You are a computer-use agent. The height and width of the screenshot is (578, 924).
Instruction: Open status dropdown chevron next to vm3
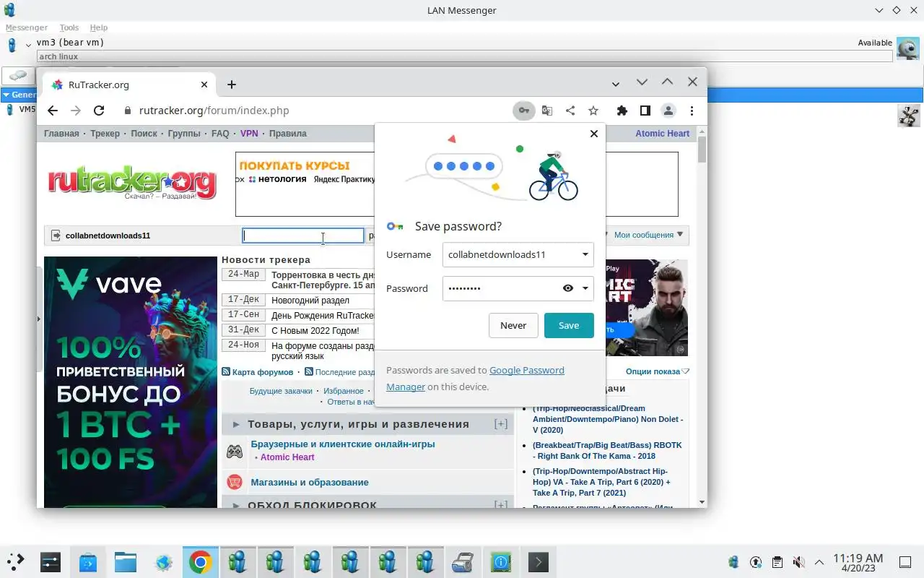point(29,46)
